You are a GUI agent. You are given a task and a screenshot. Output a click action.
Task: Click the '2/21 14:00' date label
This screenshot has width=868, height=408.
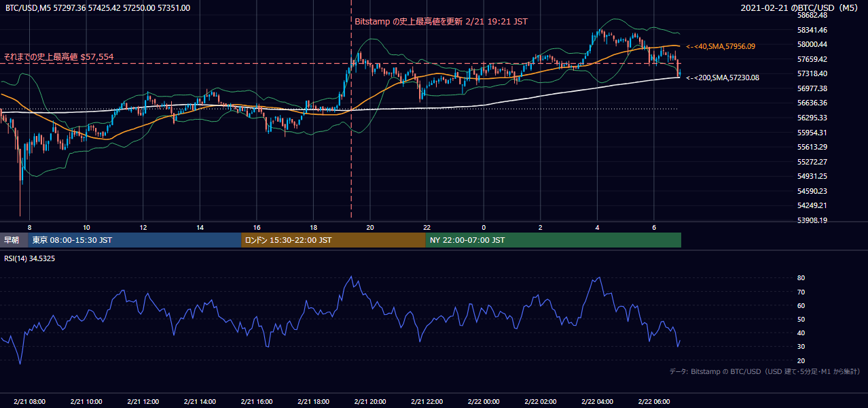tap(200, 401)
